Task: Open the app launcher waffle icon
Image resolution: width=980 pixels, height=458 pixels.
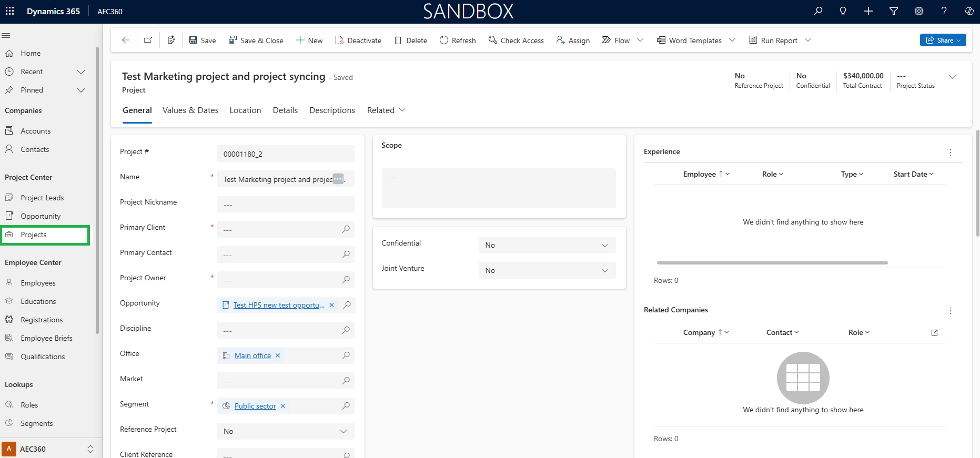Action: [x=10, y=11]
